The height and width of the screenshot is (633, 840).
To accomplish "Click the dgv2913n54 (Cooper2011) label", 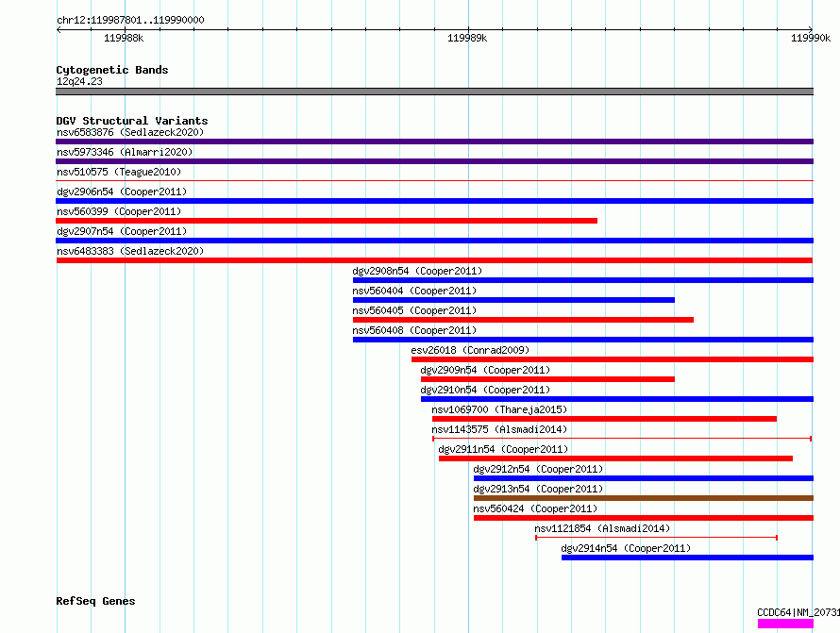I will 538,489.
